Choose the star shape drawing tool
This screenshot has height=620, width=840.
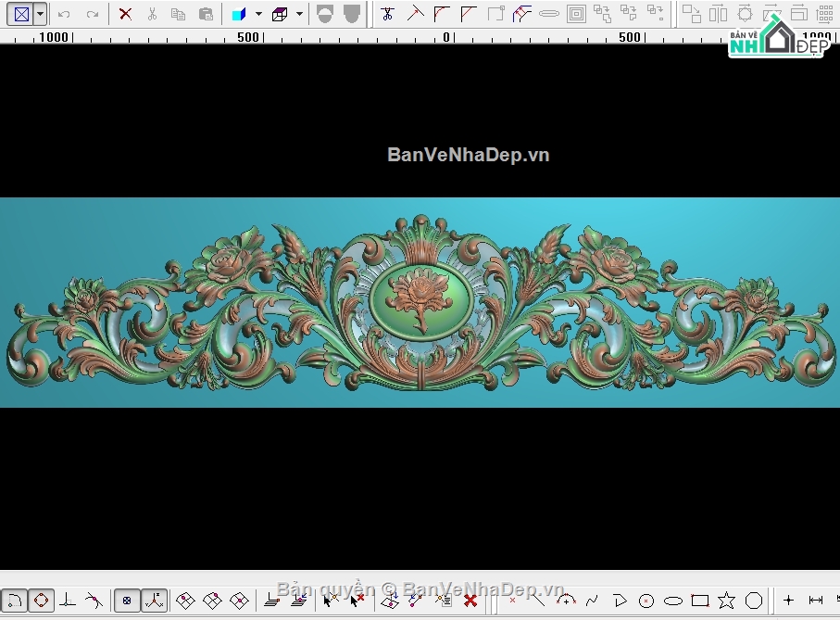point(726,601)
